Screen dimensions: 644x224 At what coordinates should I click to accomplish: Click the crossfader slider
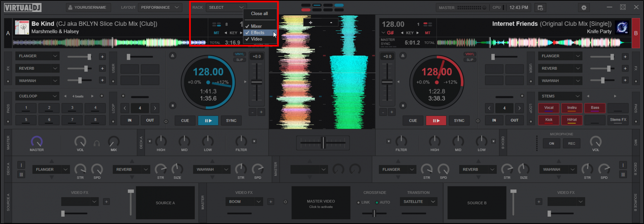[x=323, y=143]
